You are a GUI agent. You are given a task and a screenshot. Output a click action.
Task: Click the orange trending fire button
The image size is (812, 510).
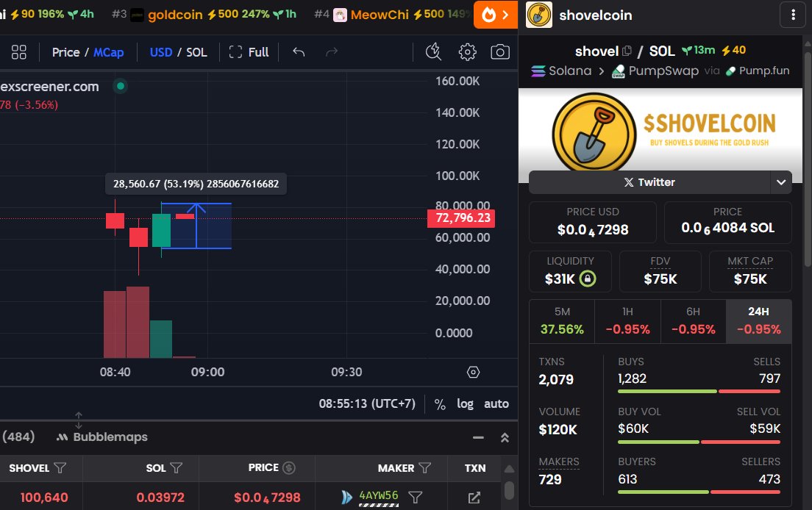[496, 15]
